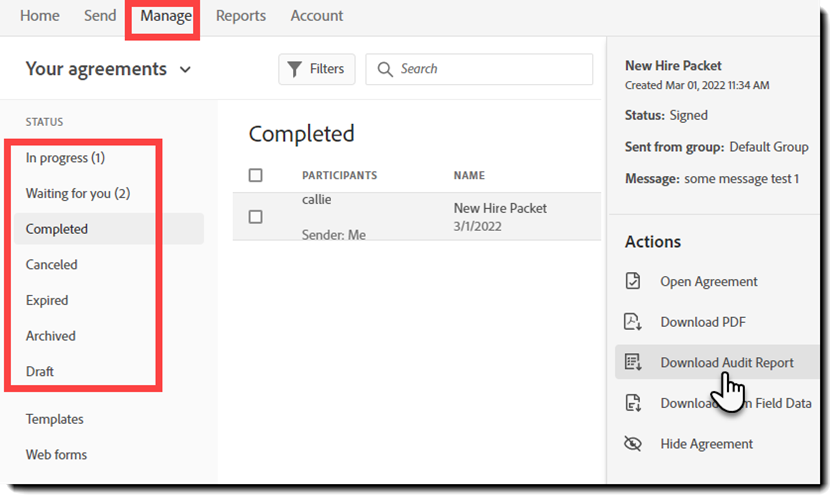Click the Hide Agreement eye icon
This screenshot has height=496, width=830.
point(632,443)
